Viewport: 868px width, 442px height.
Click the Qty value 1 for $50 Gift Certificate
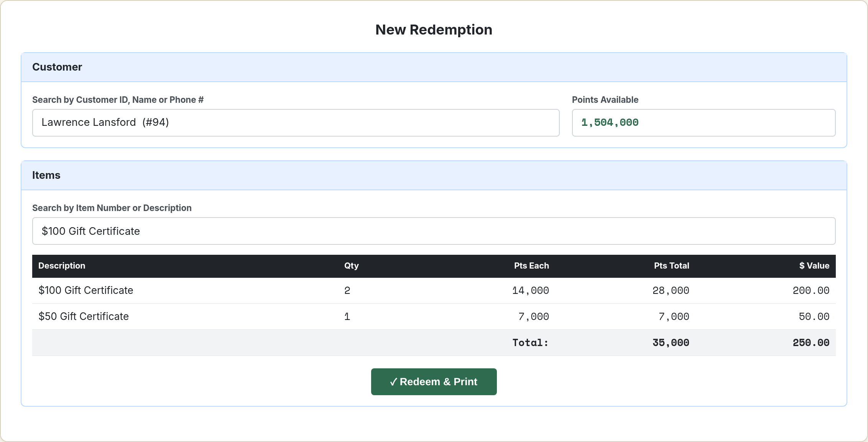point(347,317)
